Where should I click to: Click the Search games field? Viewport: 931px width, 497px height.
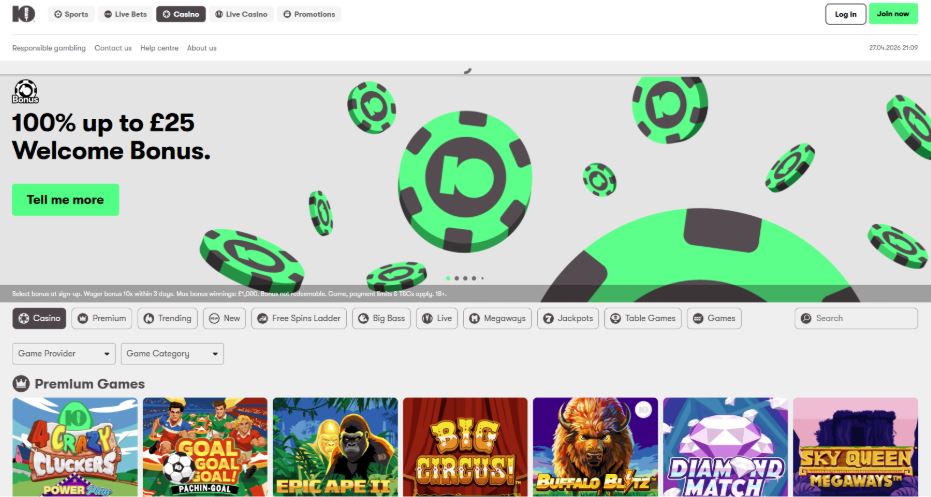pos(856,318)
